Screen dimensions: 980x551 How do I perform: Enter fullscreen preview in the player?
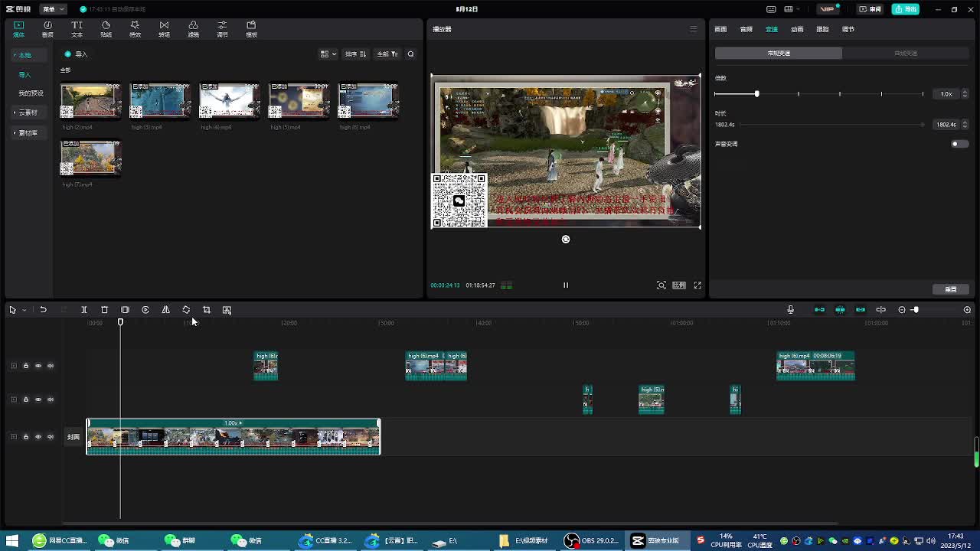(x=697, y=285)
